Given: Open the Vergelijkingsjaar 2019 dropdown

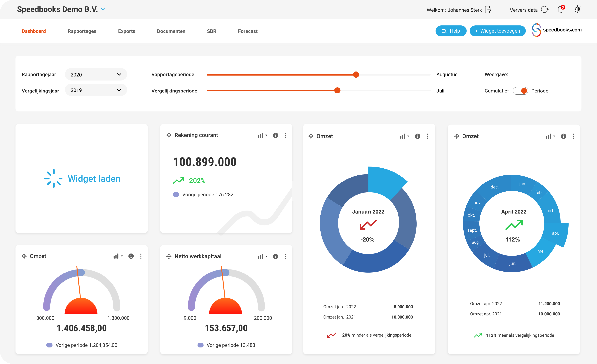Looking at the screenshot, I should [x=96, y=90].
